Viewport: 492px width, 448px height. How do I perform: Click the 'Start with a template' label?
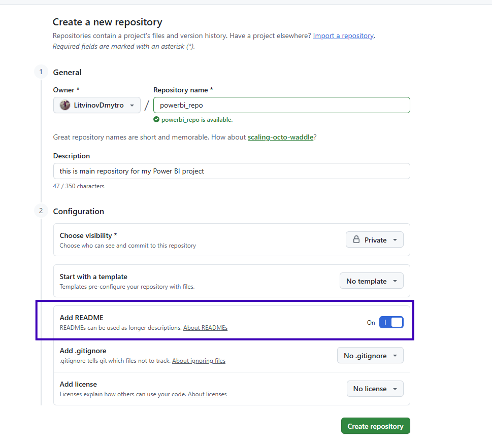click(x=93, y=277)
